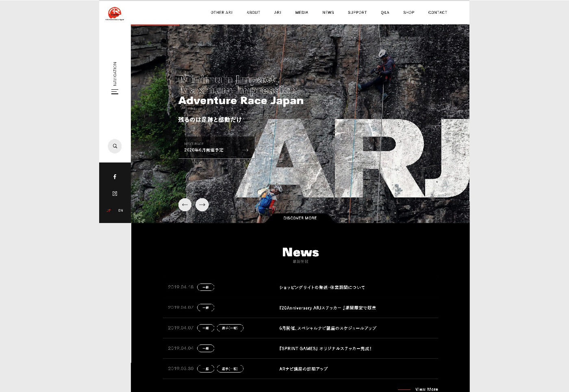The height and width of the screenshot is (392, 569).
Task: Open news about 6月開催スペシャルナビ講座
Action: (328, 328)
